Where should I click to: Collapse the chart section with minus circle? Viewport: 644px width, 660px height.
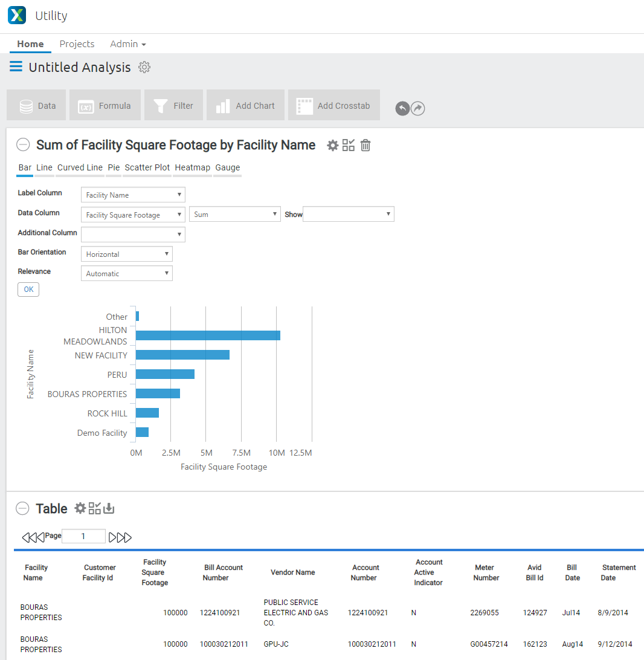[23, 145]
